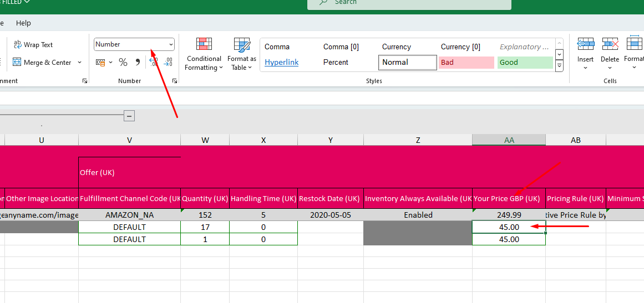This screenshot has height=303, width=644.
Task: Select the cell with quantity 17
Action: [205, 227]
